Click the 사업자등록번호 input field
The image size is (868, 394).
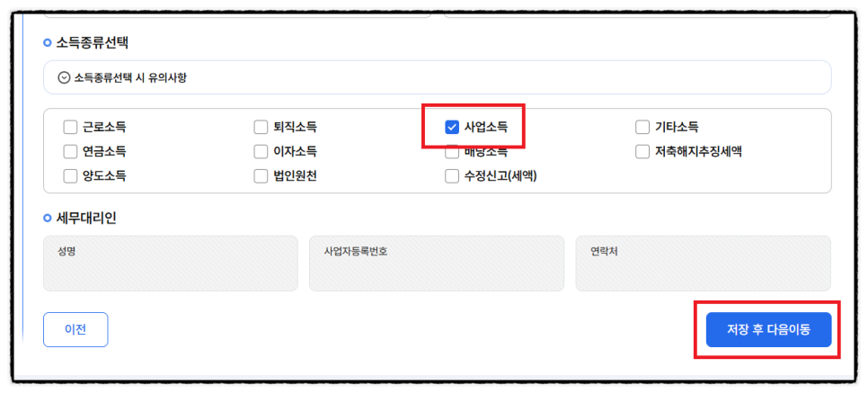(x=437, y=264)
